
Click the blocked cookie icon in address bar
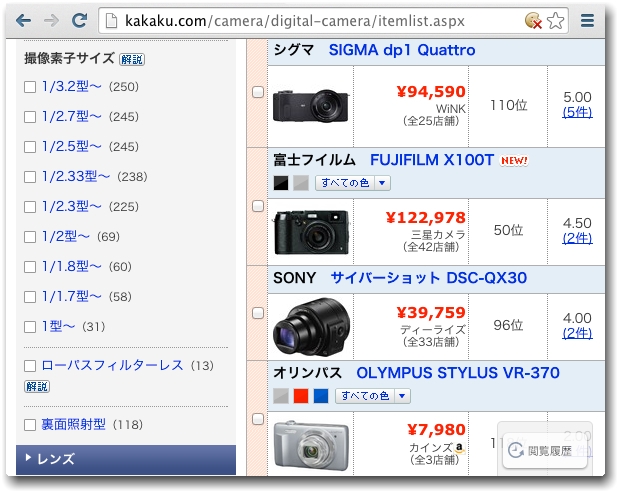533,21
